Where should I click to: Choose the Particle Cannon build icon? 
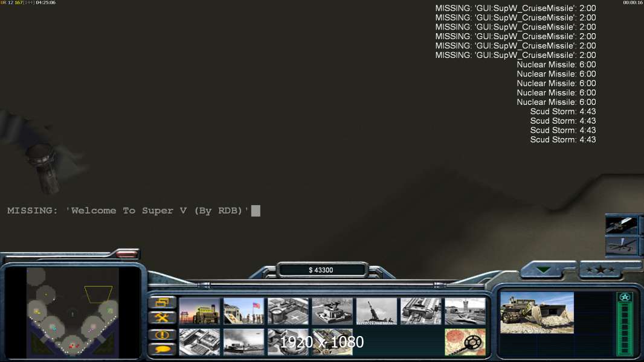[x=288, y=342]
